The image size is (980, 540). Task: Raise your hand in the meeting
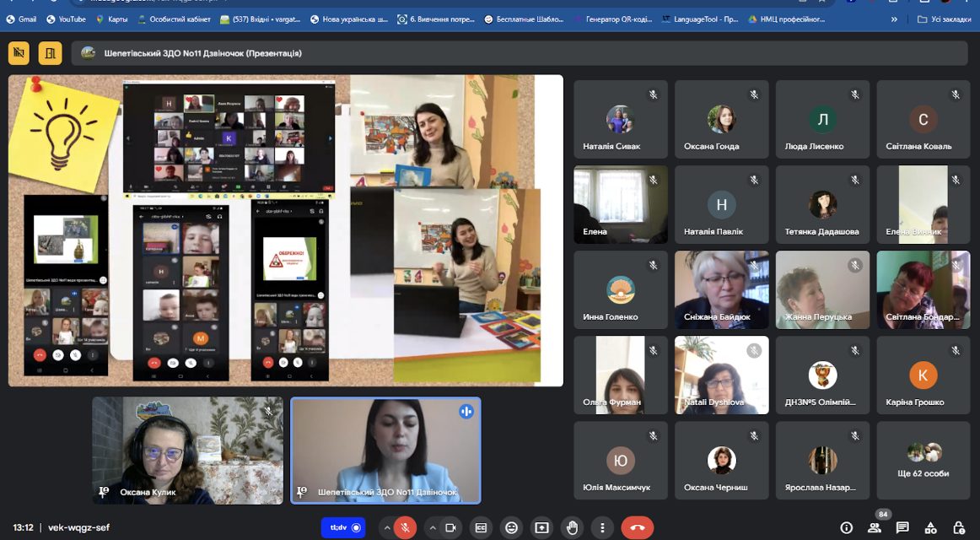(572, 528)
